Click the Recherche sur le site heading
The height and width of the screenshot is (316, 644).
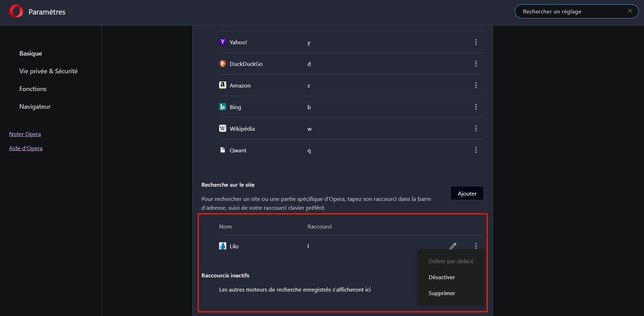[228, 185]
